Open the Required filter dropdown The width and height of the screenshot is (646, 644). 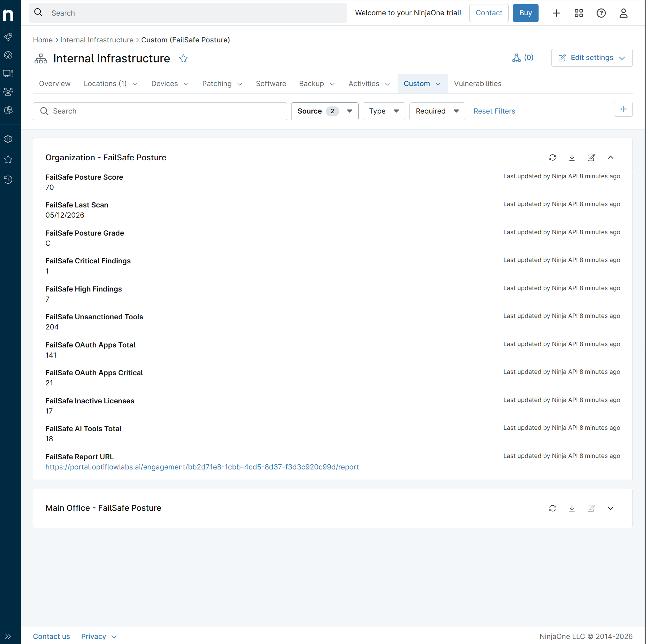pyautogui.click(x=437, y=111)
